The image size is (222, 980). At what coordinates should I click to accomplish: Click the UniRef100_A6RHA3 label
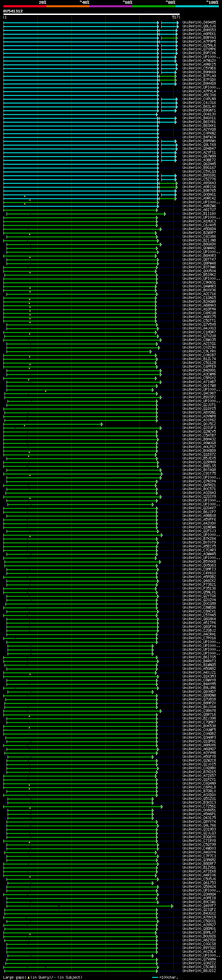199,305
